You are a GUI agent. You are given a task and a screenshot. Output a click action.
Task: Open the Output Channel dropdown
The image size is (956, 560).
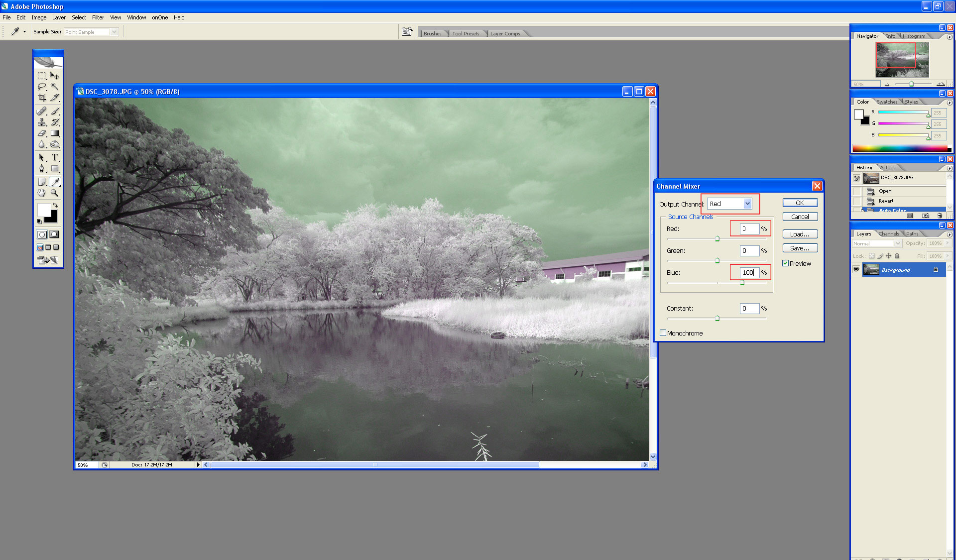(747, 204)
